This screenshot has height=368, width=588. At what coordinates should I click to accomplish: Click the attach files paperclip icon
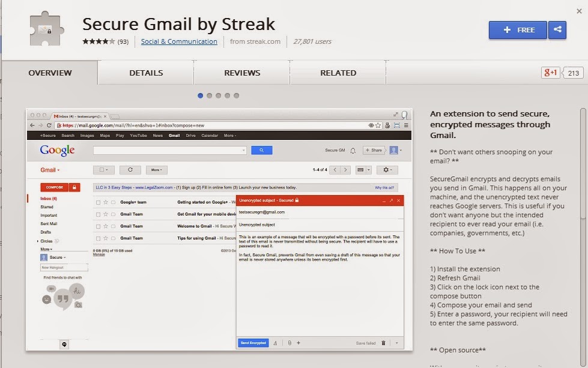tap(289, 343)
